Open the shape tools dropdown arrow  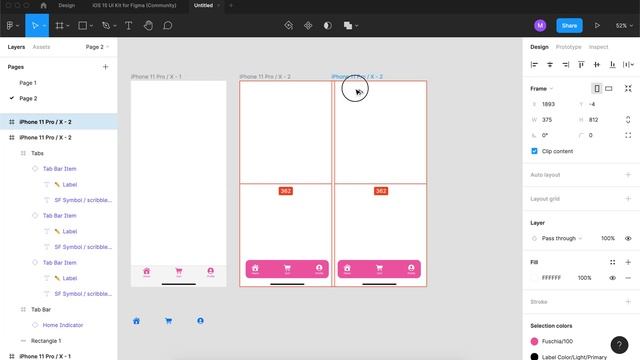[91, 26]
